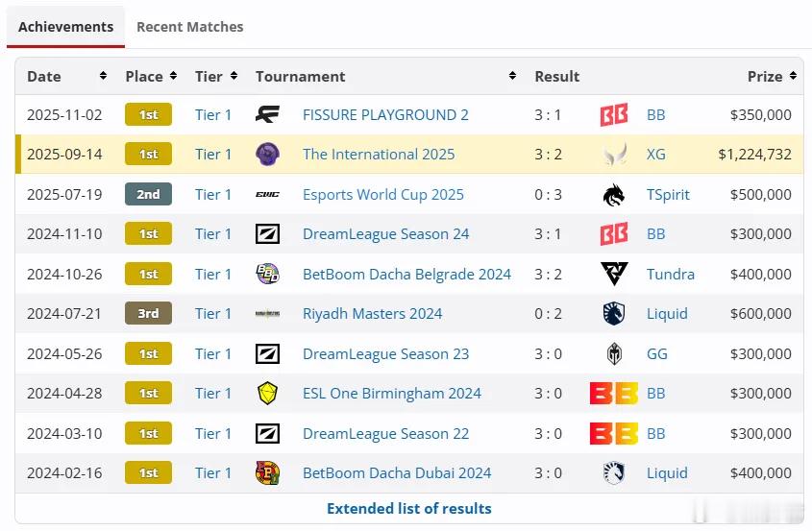
Task: Click DreamLeague Season 23 logo icon
Action: (267, 354)
